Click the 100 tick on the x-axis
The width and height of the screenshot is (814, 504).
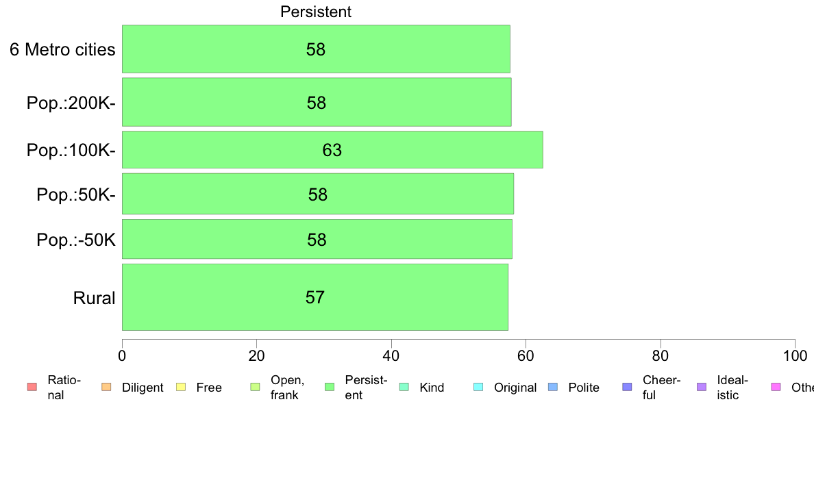click(x=795, y=355)
